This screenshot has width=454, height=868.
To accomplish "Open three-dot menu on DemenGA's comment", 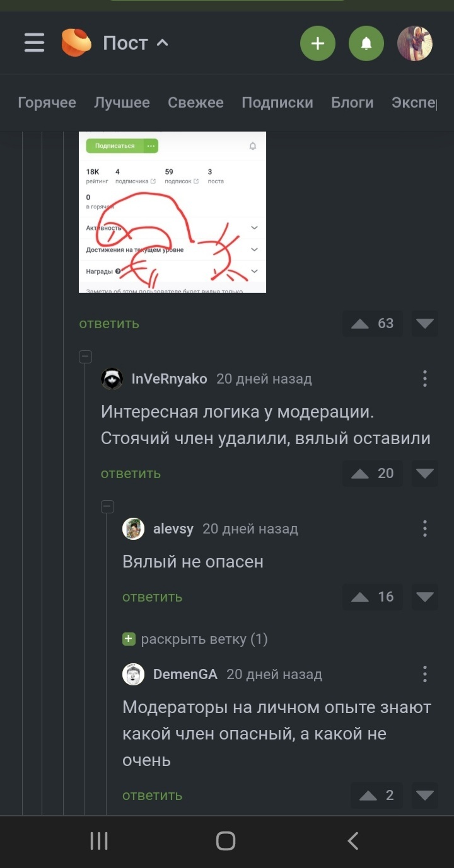I will click(x=425, y=674).
